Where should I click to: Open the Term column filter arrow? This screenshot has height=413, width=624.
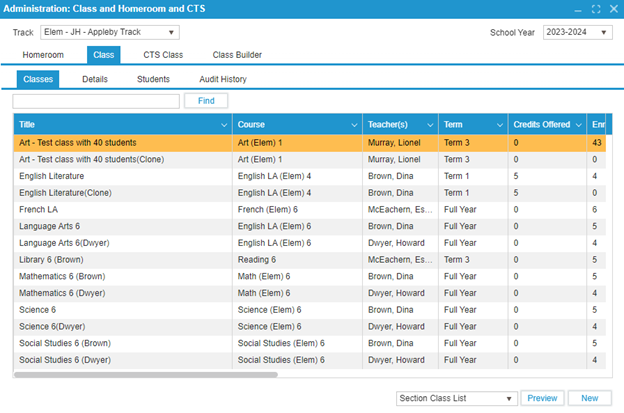[x=497, y=125]
